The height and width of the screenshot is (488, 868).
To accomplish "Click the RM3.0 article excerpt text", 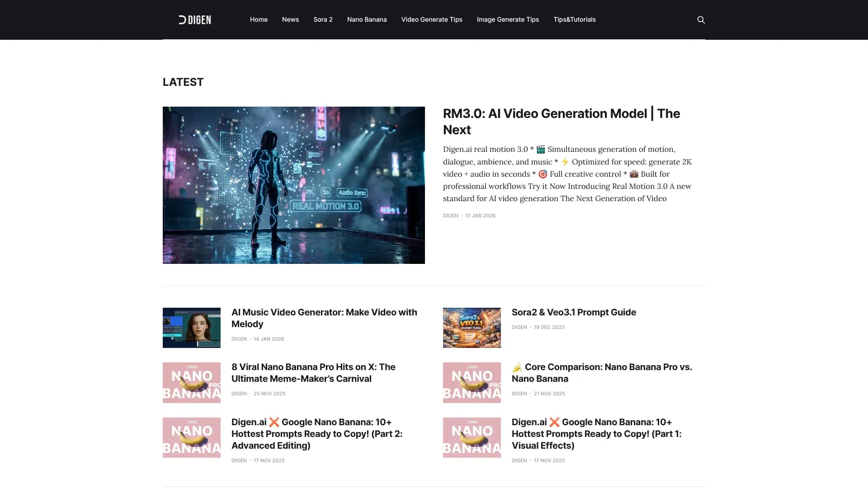I will coord(567,174).
